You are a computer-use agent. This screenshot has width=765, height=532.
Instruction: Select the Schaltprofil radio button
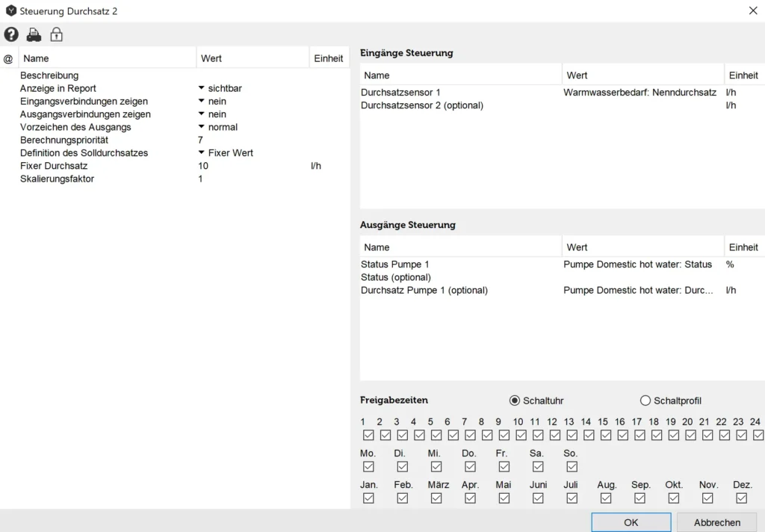(x=645, y=400)
